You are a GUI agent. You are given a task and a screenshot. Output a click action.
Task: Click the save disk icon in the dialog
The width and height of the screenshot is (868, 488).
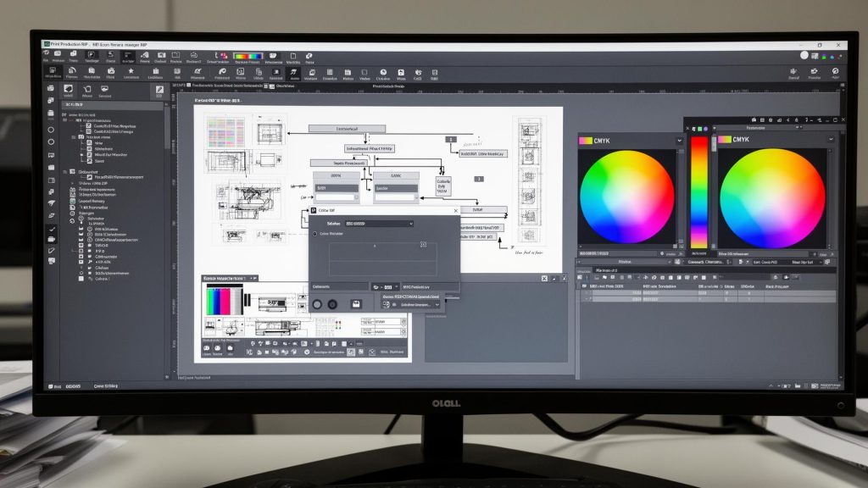click(x=356, y=303)
